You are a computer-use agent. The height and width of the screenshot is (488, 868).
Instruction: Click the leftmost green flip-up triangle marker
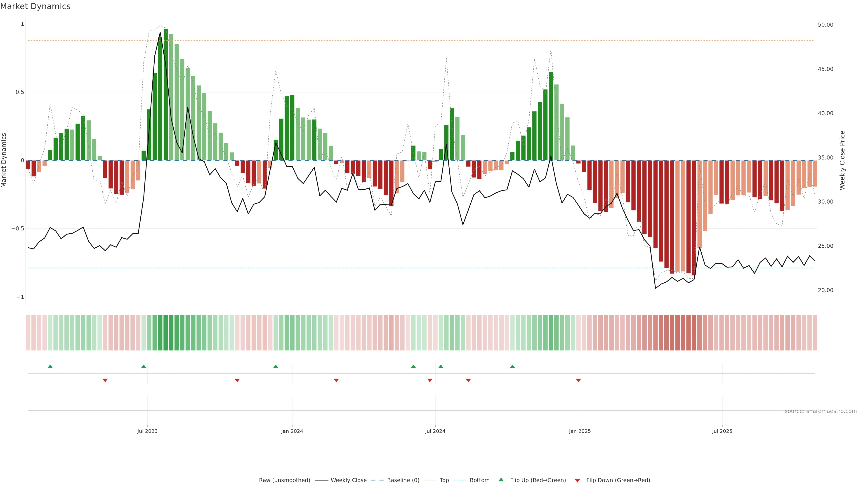pos(50,366)
